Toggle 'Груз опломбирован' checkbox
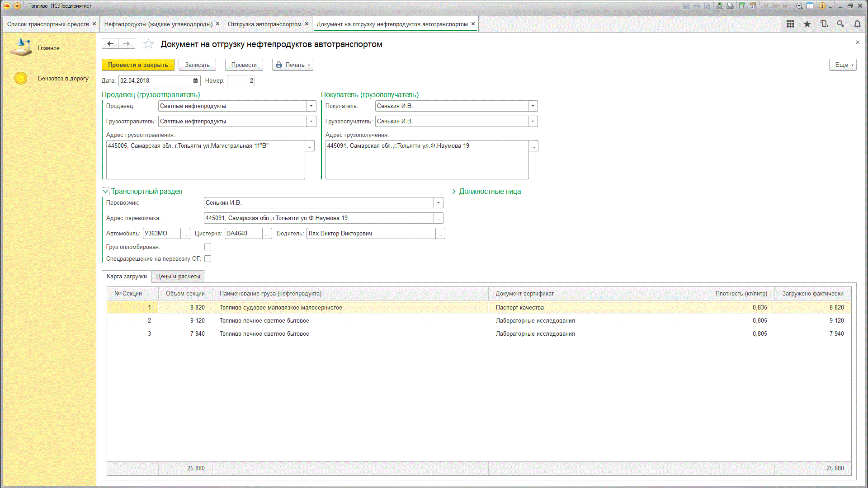The width and height of the screenshot is (868, 488). pyautogui.click(x=208, y=247)
